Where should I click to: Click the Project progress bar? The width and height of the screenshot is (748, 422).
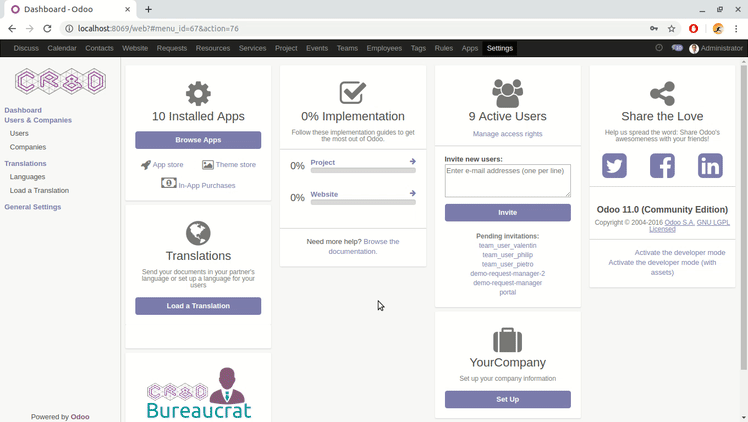pos(363,170)
